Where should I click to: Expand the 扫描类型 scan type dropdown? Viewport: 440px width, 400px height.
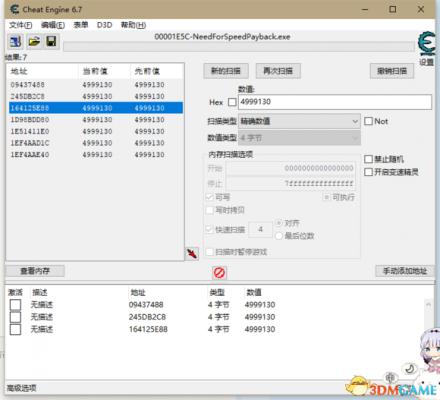pyautogui.click(x=299, y=121)
